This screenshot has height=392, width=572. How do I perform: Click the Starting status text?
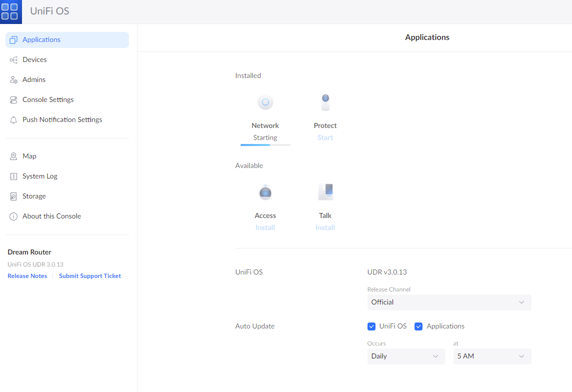pos(265,138)
